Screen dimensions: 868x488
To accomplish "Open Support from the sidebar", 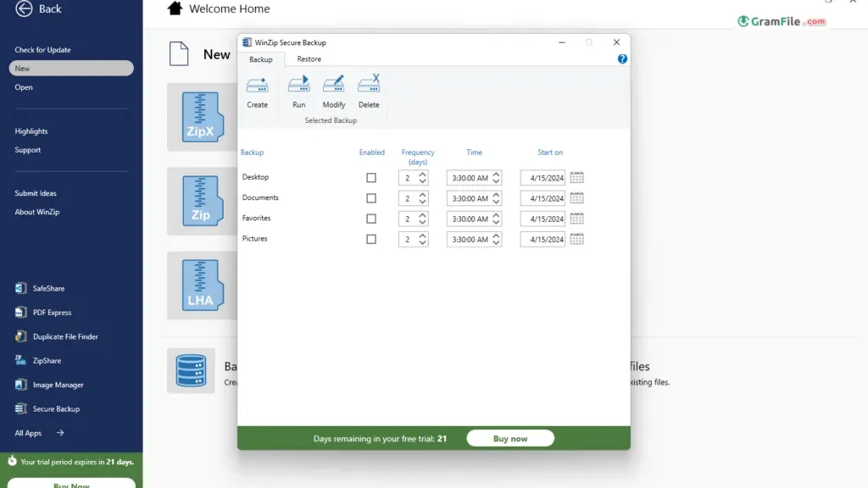I will [28, 150].
